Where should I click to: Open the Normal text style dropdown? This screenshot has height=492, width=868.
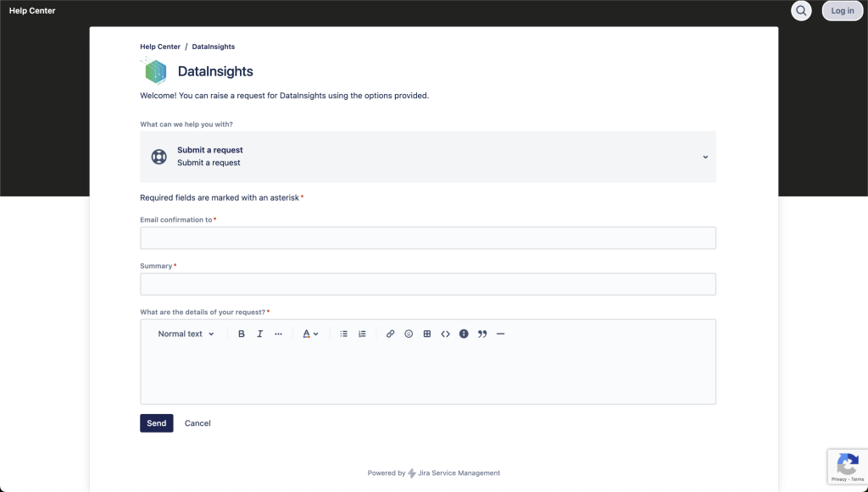pos(184,334)
